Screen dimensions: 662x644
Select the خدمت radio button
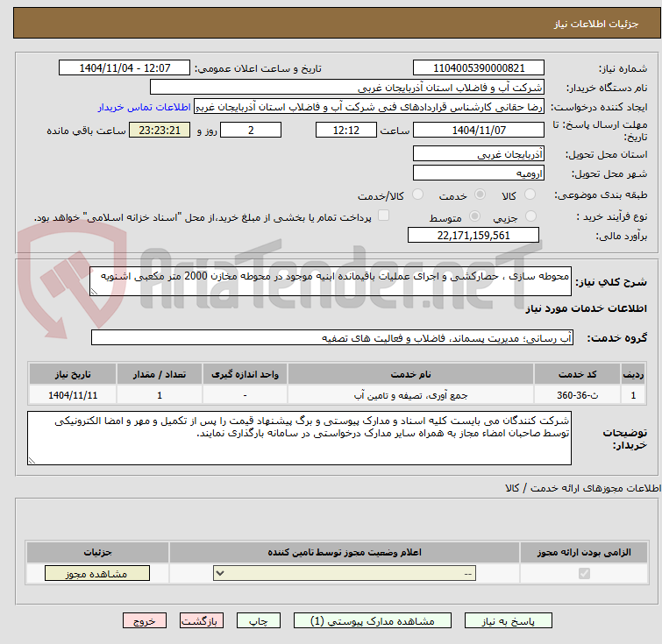pyautogui.click(x=480, y=195)
